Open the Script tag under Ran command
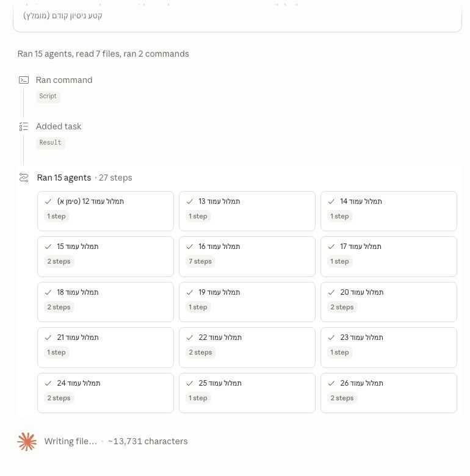The width and height of the screenshot is (470, 476). [48, 96]
